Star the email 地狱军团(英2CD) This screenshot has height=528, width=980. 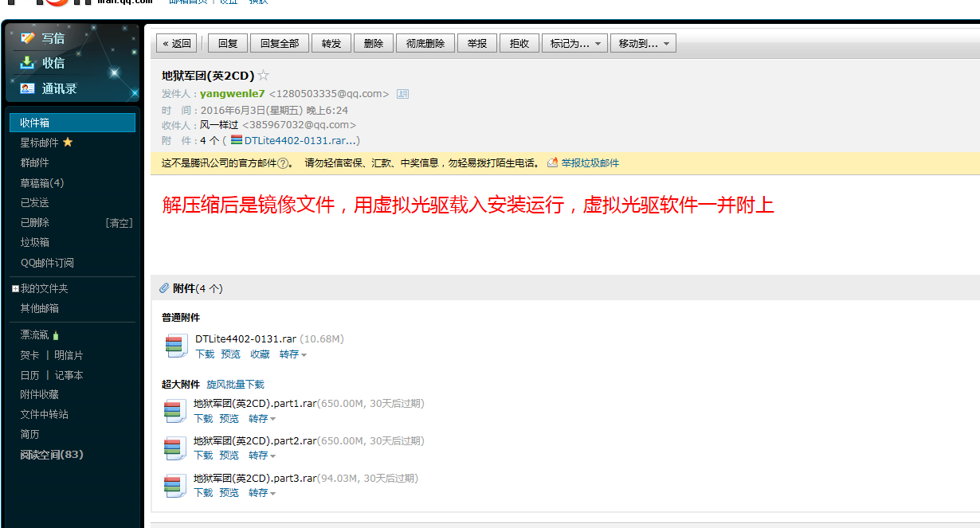(x=264, y=76)
